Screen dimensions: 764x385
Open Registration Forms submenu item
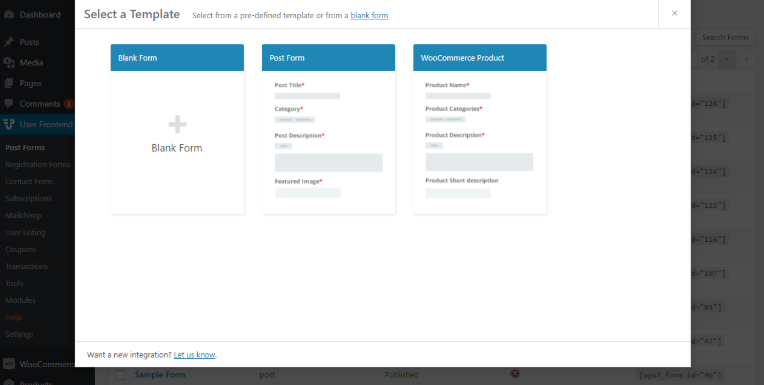[x=38, y=164]
